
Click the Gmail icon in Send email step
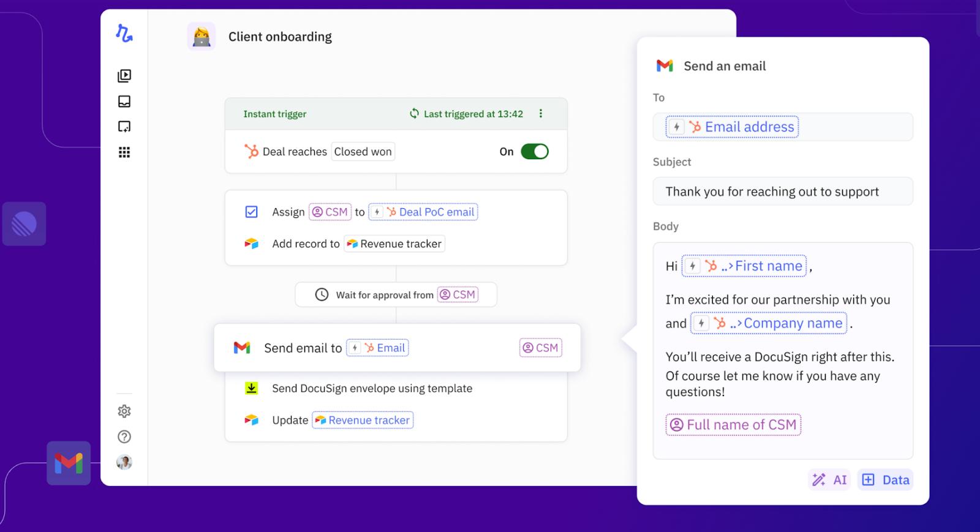[x=242, y=348]
